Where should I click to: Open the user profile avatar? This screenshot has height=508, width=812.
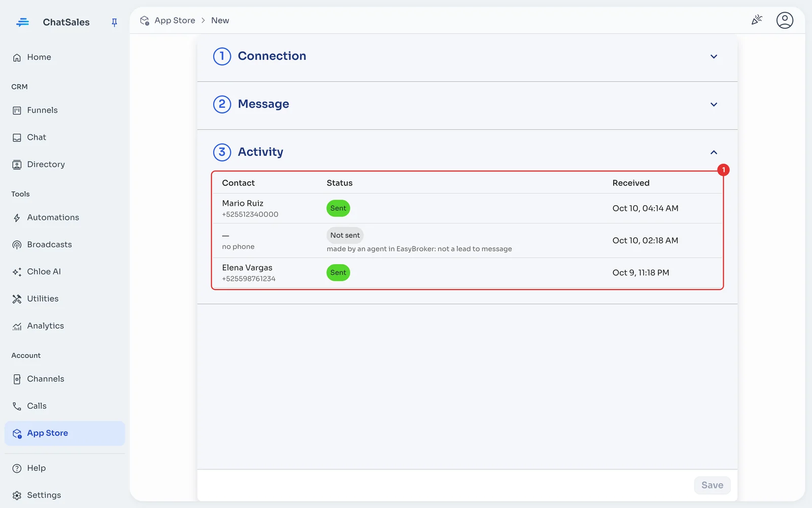point(785,20)
